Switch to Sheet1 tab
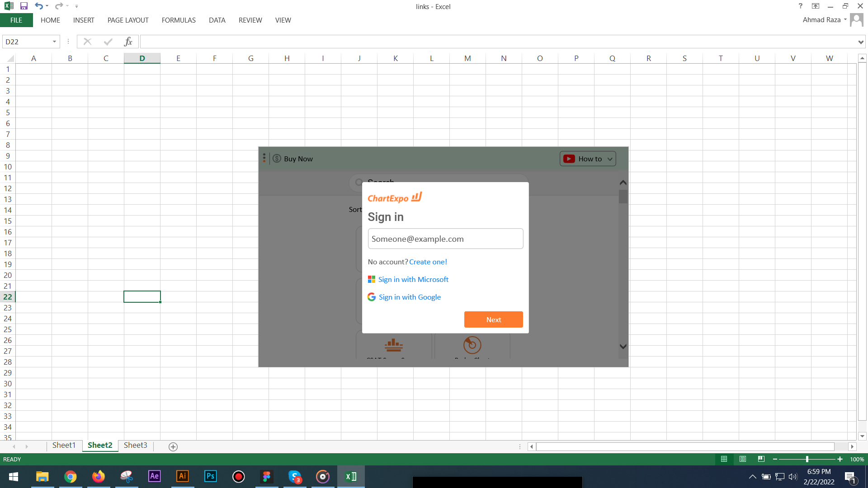This screenshot has height=488, width=868. click(x=64, y=446)
